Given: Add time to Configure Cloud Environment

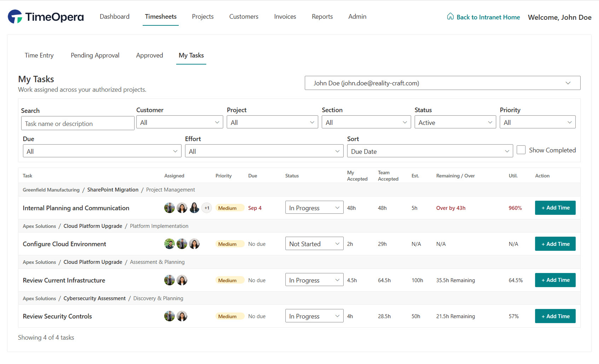Looking at the screenshot, I should [555, 244].
